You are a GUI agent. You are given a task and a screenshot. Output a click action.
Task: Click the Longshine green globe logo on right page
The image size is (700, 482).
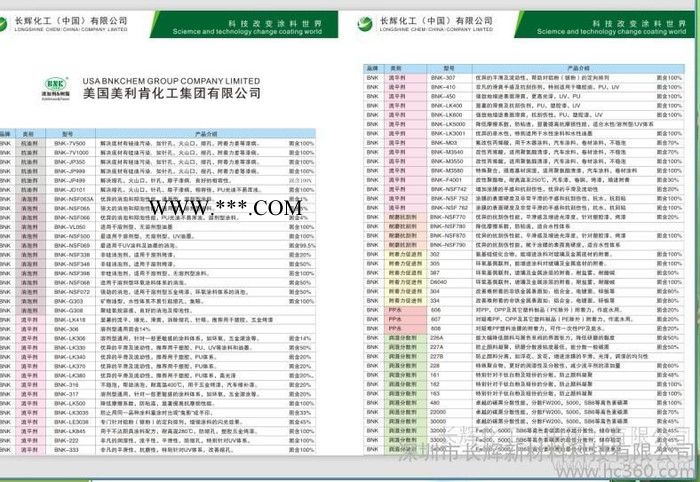pyautogui.click(x=365, y=24)
